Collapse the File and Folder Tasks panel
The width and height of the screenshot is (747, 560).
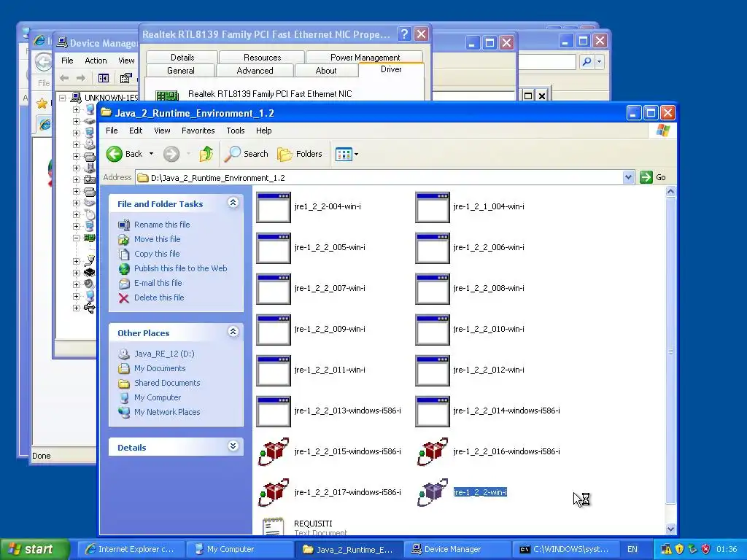[x=233, y=203]
